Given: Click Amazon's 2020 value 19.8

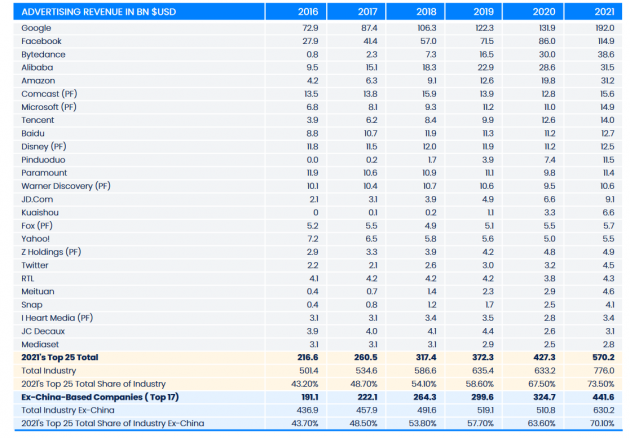Looking at the screenshot, I should click(x=548, y=81).
